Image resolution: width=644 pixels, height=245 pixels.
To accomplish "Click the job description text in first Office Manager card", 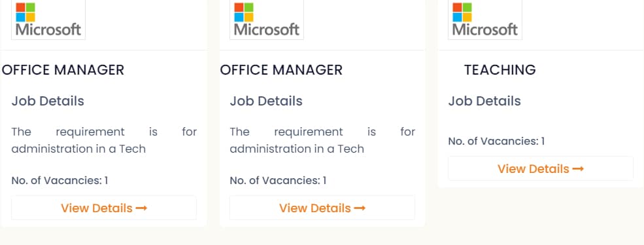I will [104, 140].
